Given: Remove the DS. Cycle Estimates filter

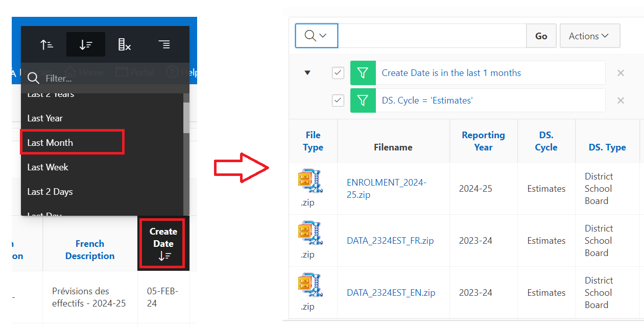Looking at the screenshot, I should (x=621, y=100).
